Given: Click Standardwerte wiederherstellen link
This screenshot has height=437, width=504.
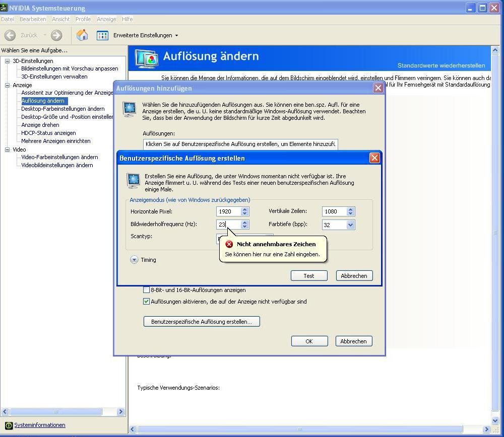Looking at the screenshot, I should tap(442, 65).
